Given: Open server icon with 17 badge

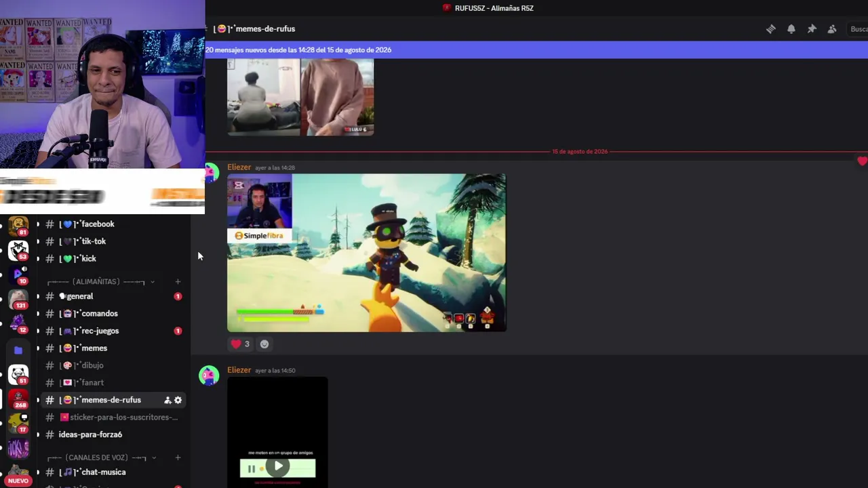Looking at the screenshot, I should 18,423.
